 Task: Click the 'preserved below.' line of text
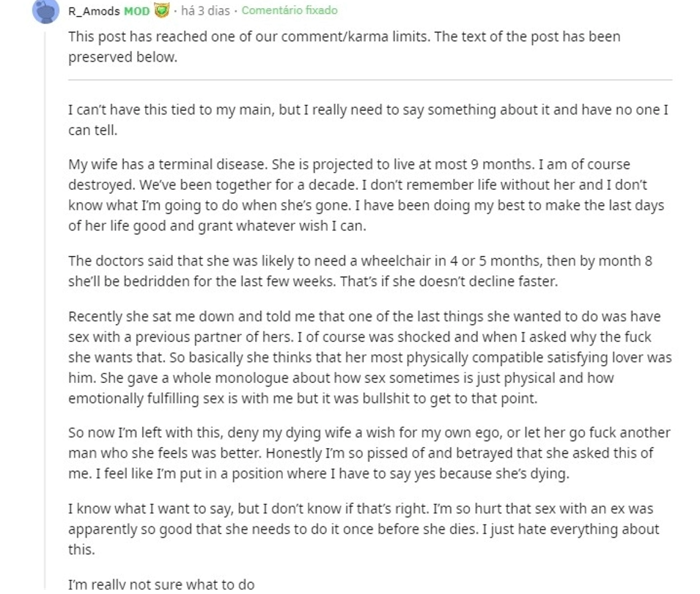point(122,57)
